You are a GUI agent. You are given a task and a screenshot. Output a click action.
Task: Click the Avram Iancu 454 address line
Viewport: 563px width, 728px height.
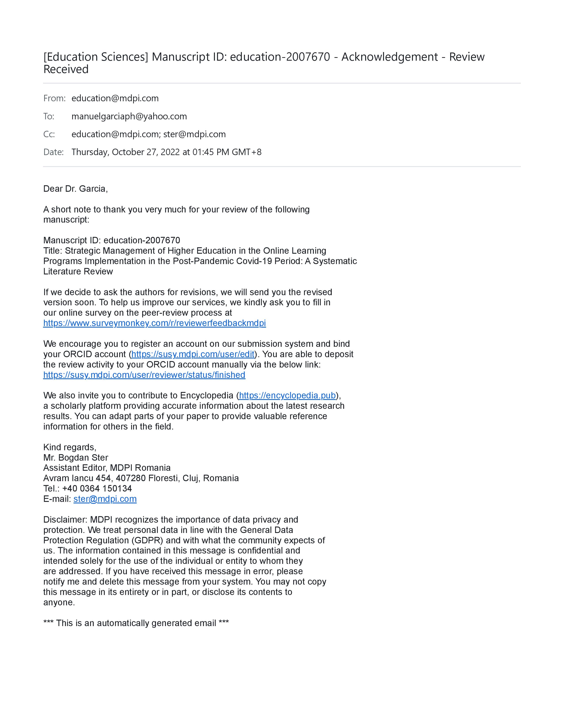coord(141,478)
